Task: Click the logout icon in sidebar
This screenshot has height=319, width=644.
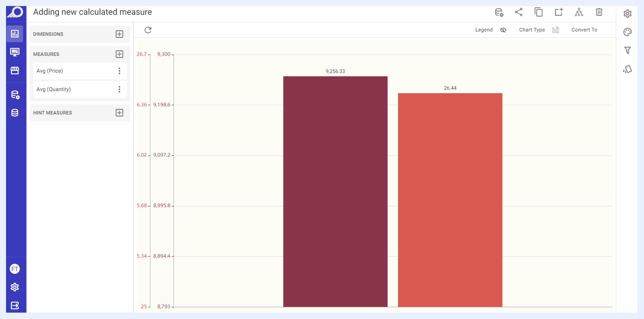Action: tap(15, 305)
